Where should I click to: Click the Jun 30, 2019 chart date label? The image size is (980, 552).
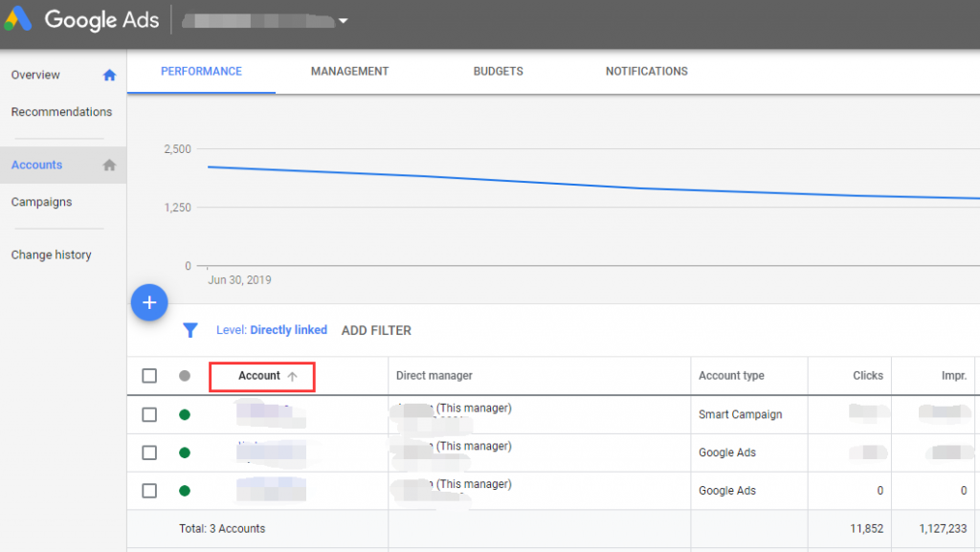click(x=239, y=279)
